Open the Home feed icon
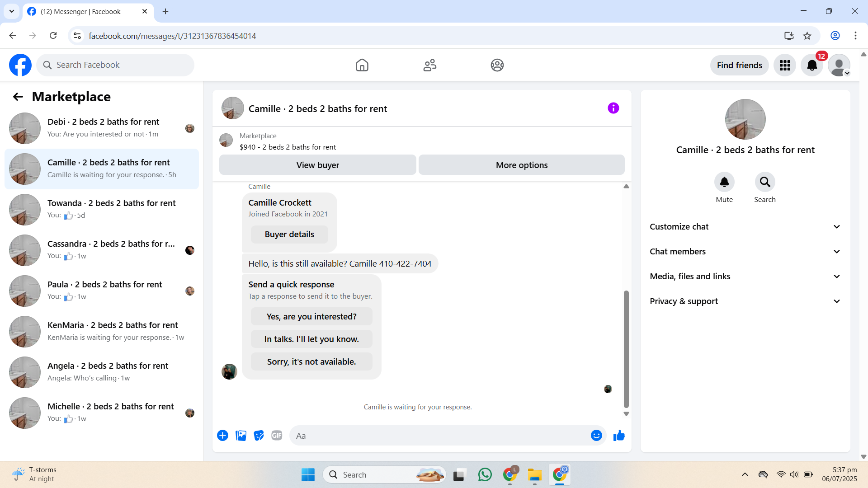Image resolution: width=868 pixels, height=488 pixels. tap(362, 65)
